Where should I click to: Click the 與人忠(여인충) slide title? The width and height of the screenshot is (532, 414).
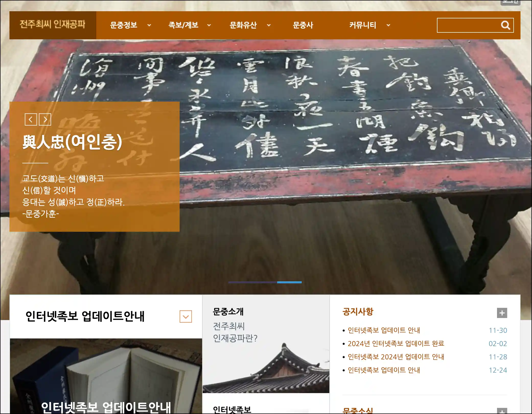click(72, 142)
